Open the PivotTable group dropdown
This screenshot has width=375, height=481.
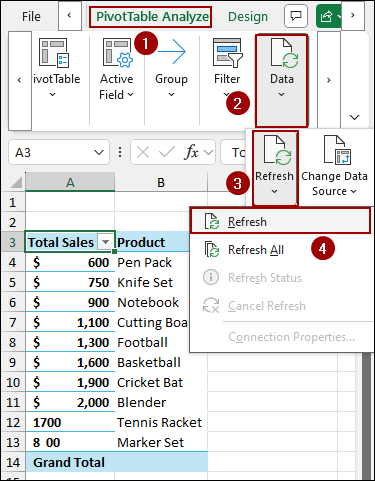pos(56,80)
